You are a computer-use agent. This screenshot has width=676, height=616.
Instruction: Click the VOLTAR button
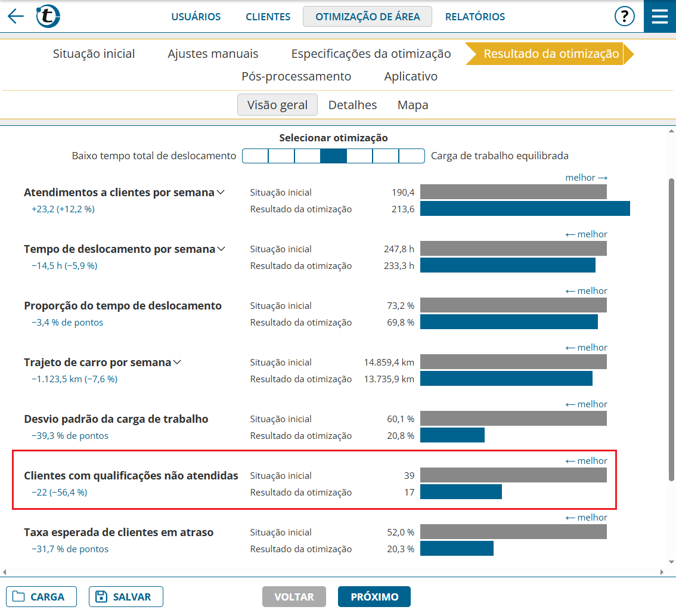[x=294, y=596]
